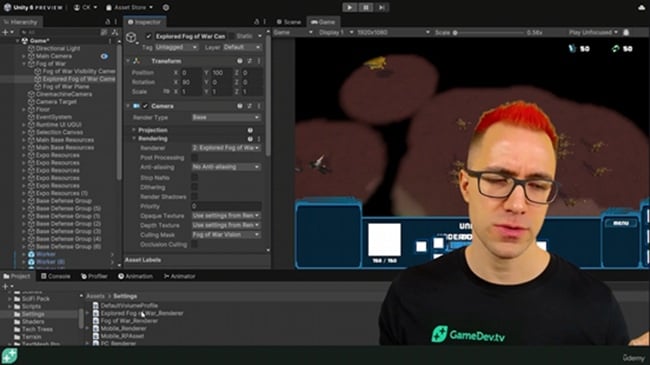Open Camera component help icon

240,106
